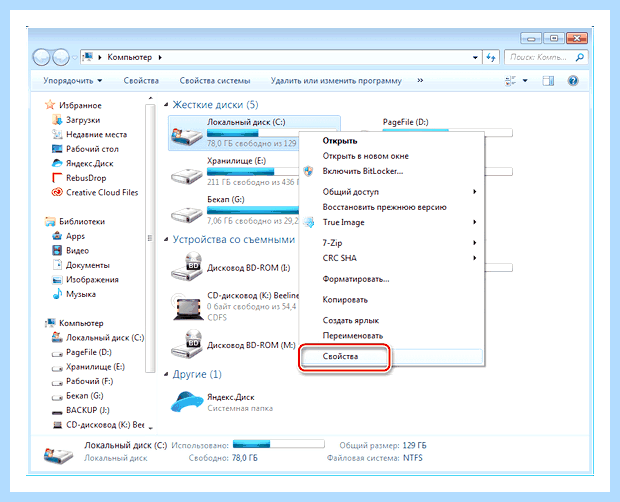This screenshot has width=620, height=502.
Task: Select Рабочий стол in Favorites
Action: (x=92, y=149)
